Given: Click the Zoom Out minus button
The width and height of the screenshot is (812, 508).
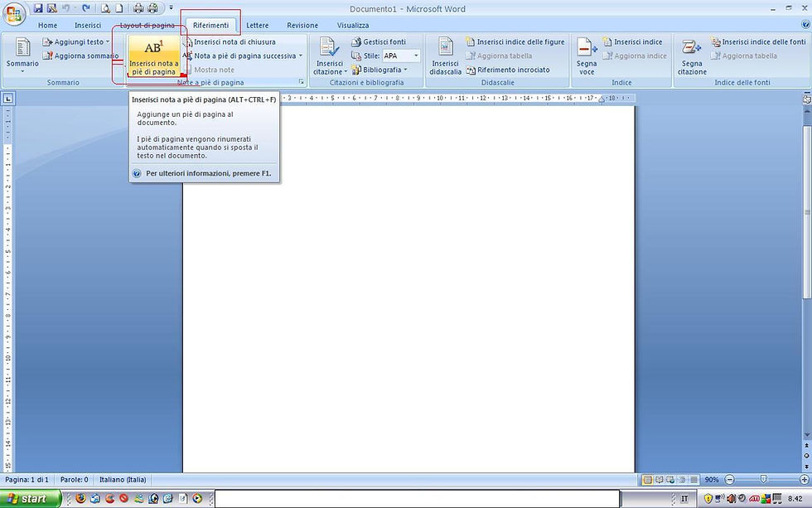Looking at the screenshot, I should tap(729, 480).
